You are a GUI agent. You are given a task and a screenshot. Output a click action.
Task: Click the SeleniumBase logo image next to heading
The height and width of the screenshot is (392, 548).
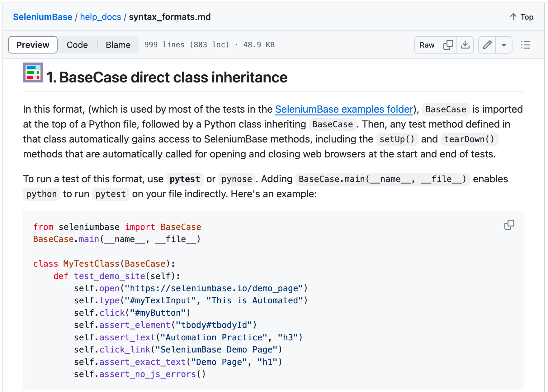(x=33, y=72)
